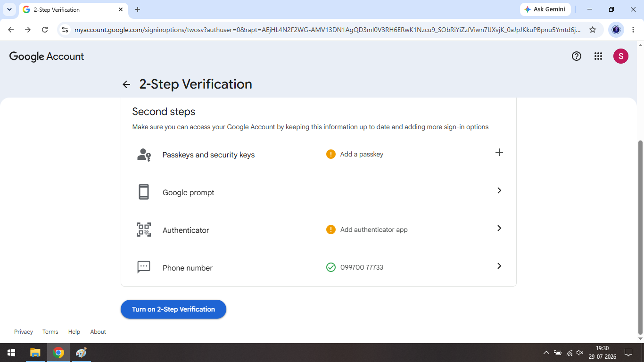Click the address bar URL
The image size is (644, 362).
(x=327, y=30)
